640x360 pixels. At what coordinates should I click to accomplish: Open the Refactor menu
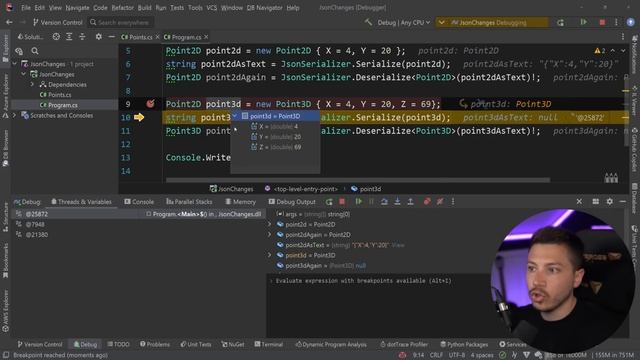coord(122,8)
